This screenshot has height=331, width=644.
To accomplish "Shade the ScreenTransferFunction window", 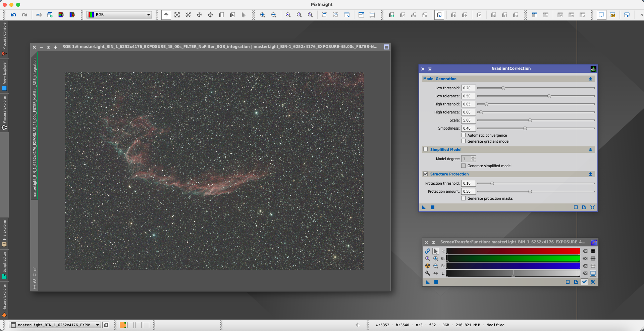I will (x=433, y=242).
